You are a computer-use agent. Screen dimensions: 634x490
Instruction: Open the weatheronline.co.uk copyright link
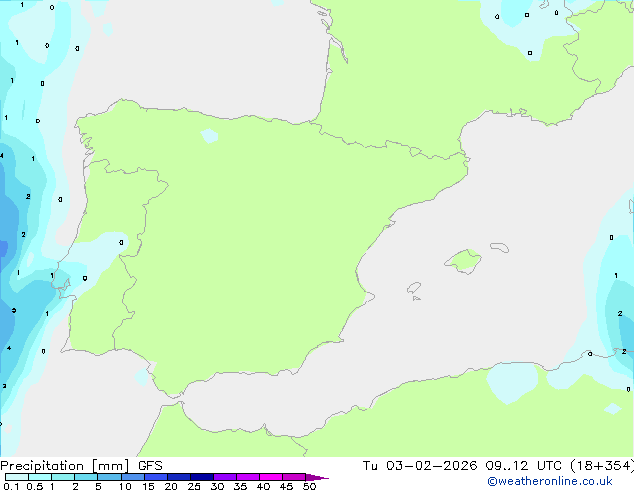[x=550, y=481]
